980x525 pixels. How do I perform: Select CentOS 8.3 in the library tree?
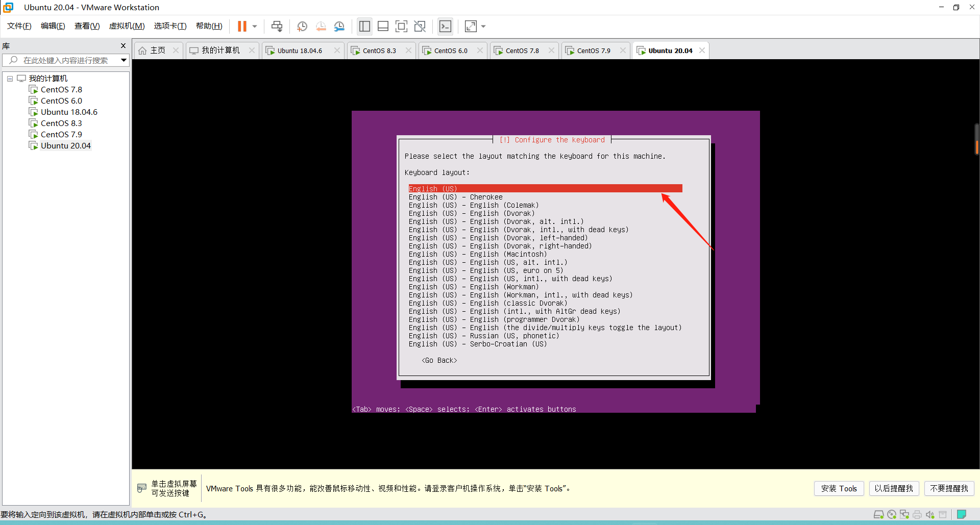(61, 123)
